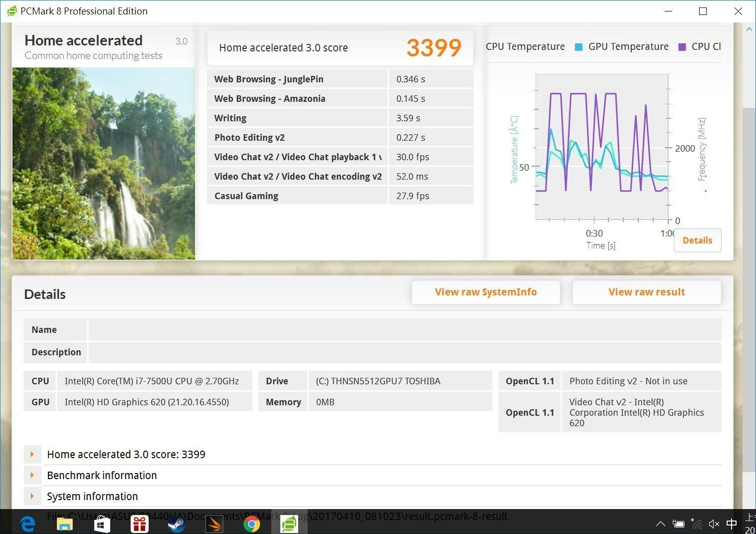Image resolution: width=756 pixels, height=534 pixels.
Task: Click the Description input field
Action: 404,352
